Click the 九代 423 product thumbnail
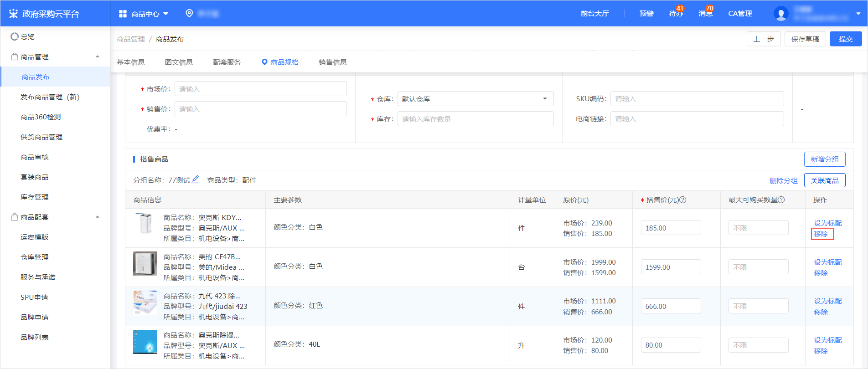This screenshot has height=369, width=868. click(145, 302)
